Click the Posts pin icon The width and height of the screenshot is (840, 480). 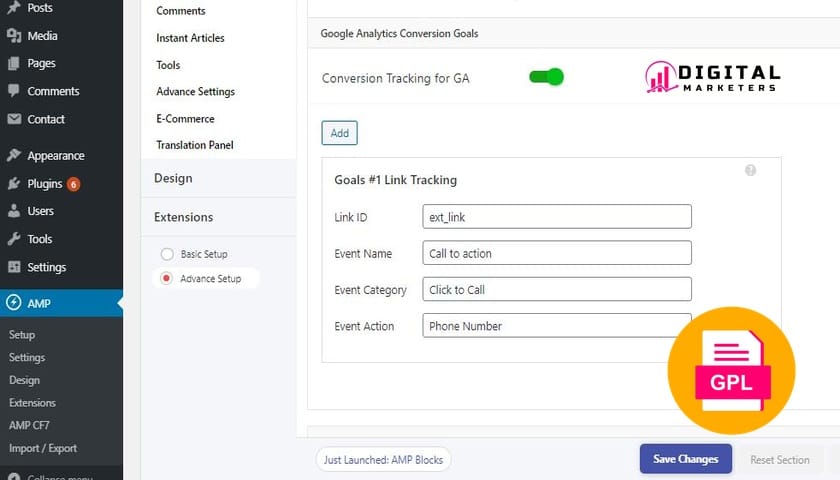tap(14, 8)
